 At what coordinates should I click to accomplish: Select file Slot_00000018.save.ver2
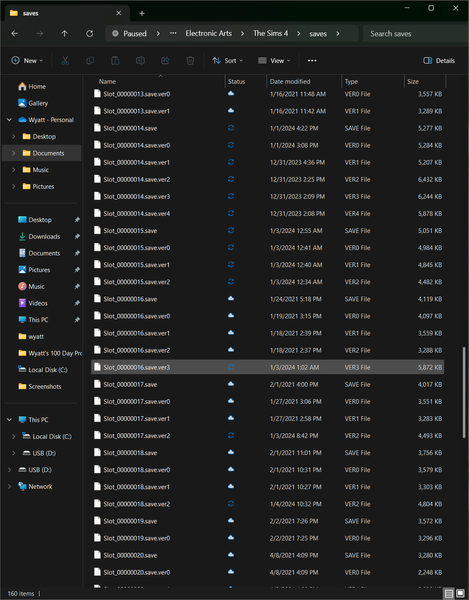pyautogui.click(x=267, y=504)
